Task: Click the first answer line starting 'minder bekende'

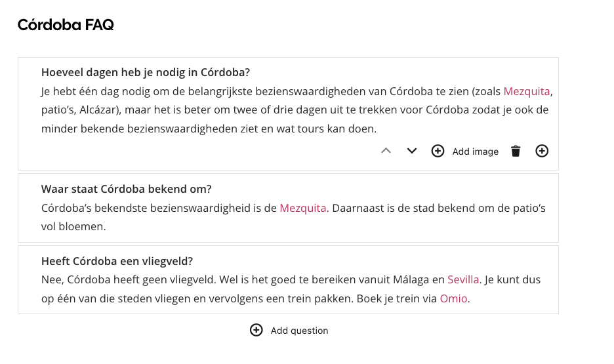Action: [209, 129]
